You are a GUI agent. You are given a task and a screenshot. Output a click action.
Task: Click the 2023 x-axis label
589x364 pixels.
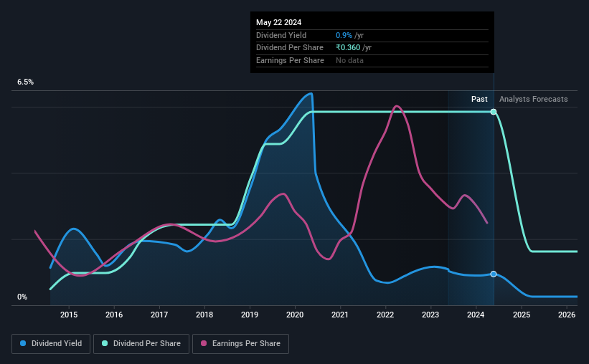430,315
